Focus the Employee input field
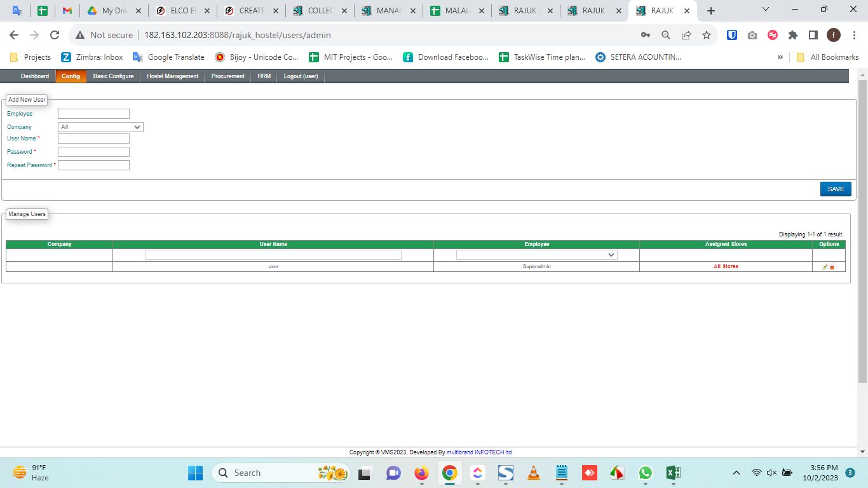Viewport: 868px width, 488px height. [x=93, y=114]
